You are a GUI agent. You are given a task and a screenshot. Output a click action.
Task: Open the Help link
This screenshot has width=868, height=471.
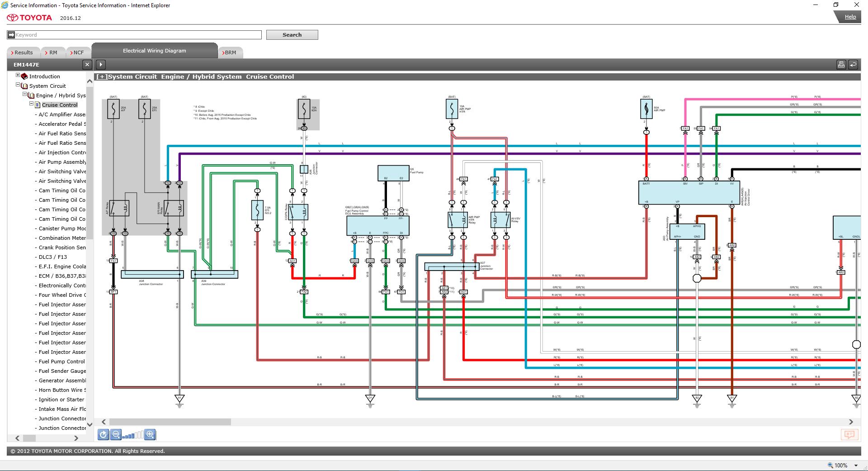tap(850, 17)
